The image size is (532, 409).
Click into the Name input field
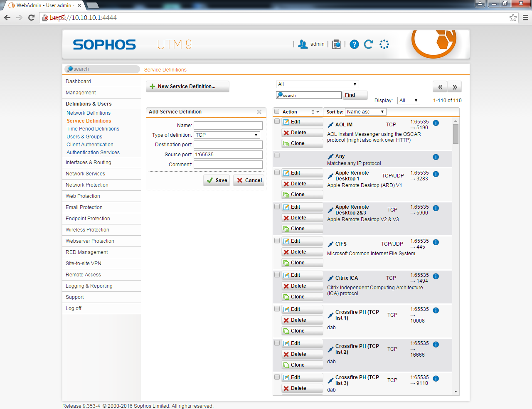[228, 126]
